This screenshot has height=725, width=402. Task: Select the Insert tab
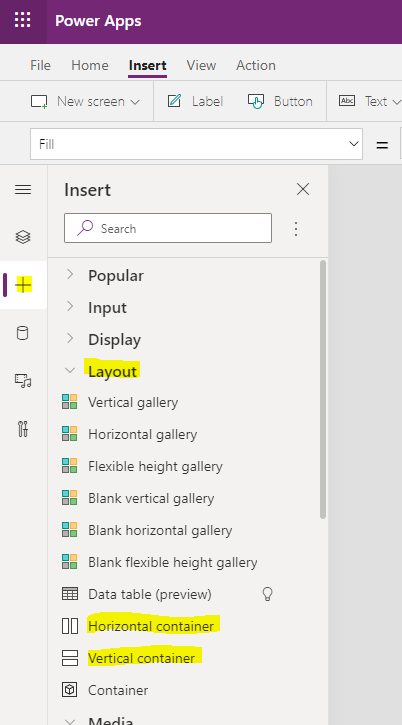click(x=148, y=65)
